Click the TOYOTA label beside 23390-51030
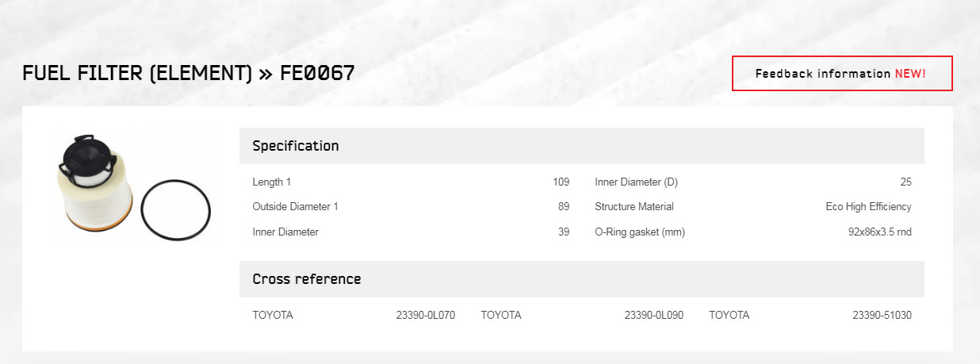 (x=729, y=315)
